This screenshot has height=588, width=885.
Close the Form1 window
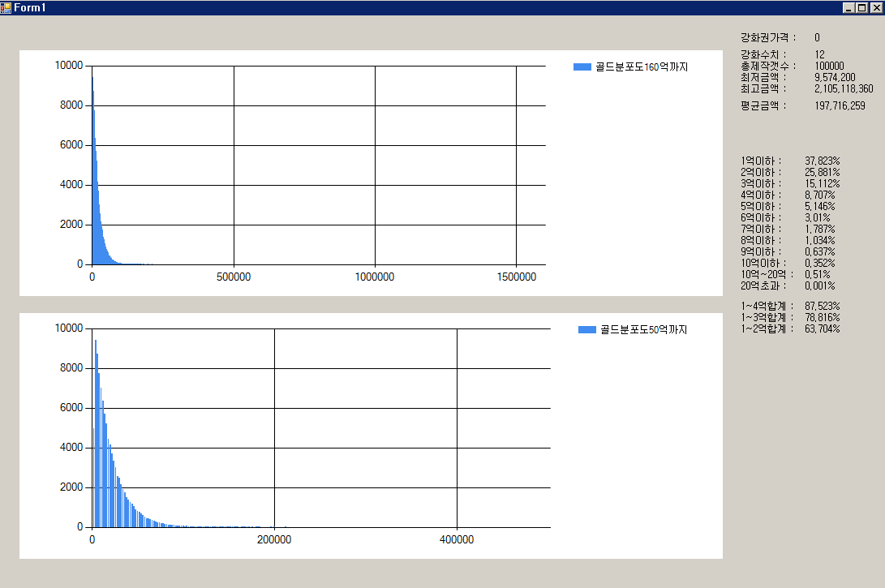point(874,7)
